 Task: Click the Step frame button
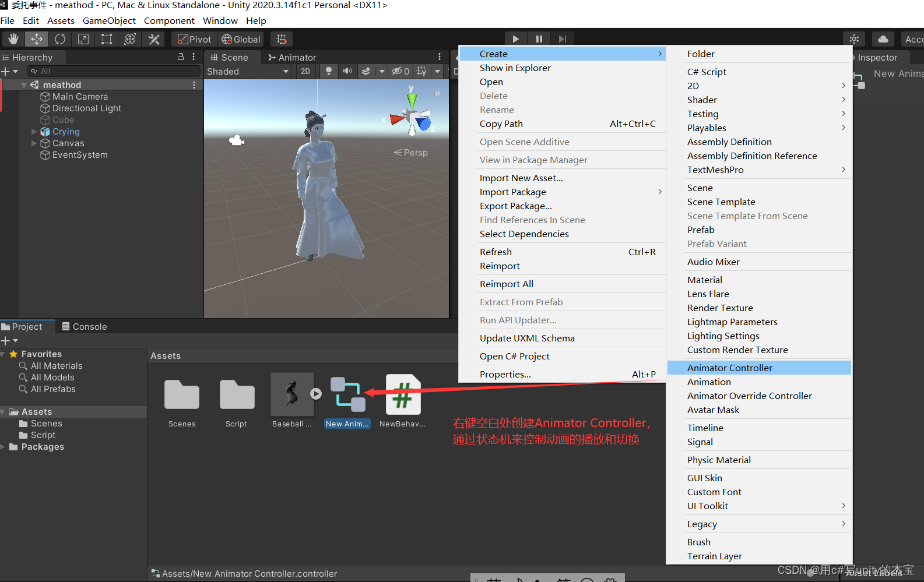[x=562, y=39]
